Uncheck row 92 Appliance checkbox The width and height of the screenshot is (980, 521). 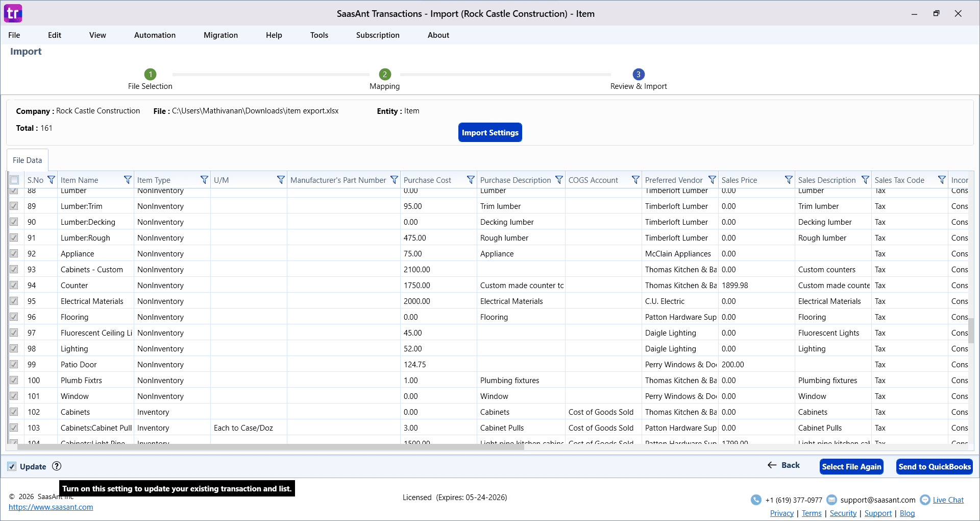coord(14,253)
